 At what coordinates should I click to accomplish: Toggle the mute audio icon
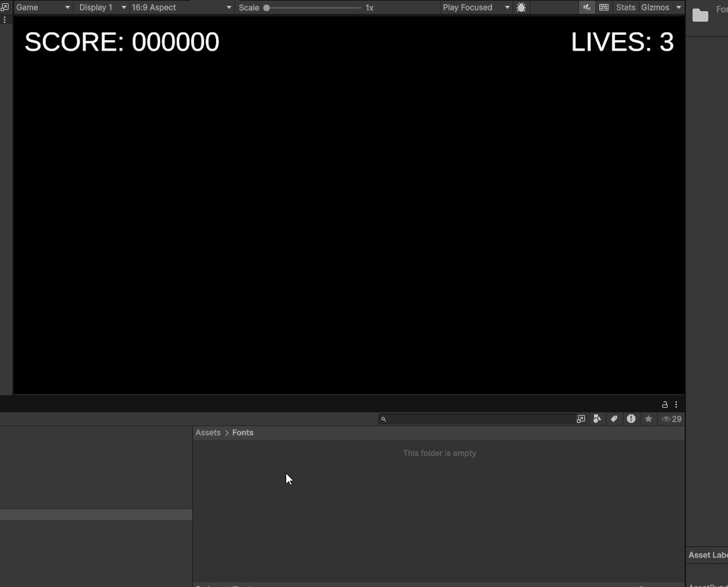tap(587, 7)
